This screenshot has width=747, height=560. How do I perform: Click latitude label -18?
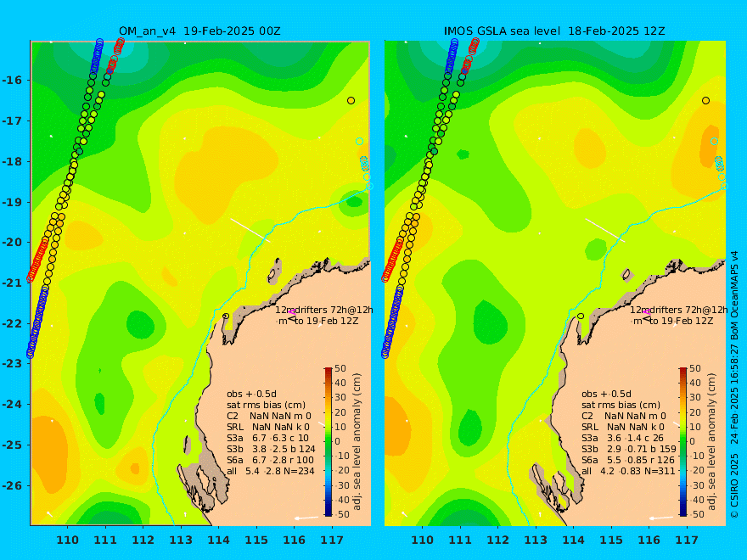pos(12,161)
